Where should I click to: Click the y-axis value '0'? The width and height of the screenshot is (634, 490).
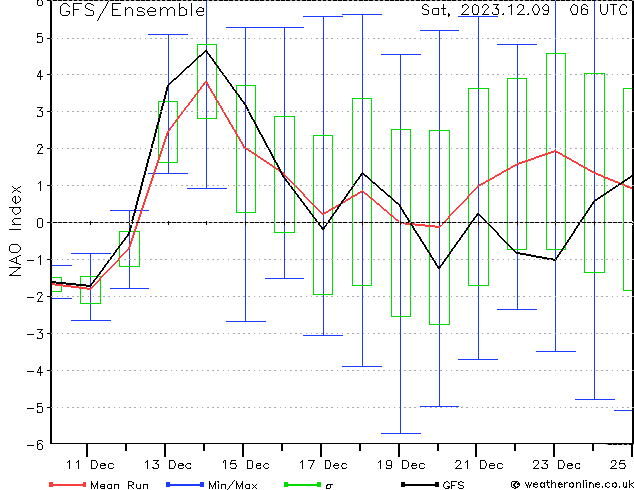(40, 223)
